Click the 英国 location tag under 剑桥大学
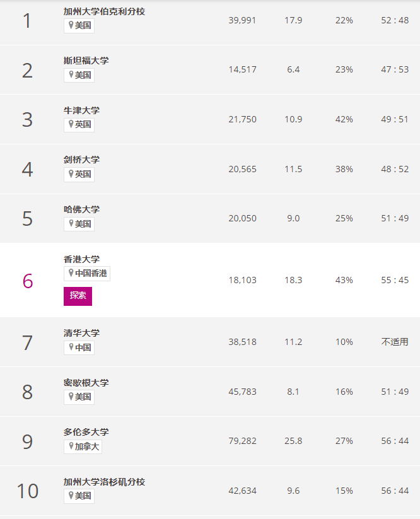The image size is (420, 519). 79,174
